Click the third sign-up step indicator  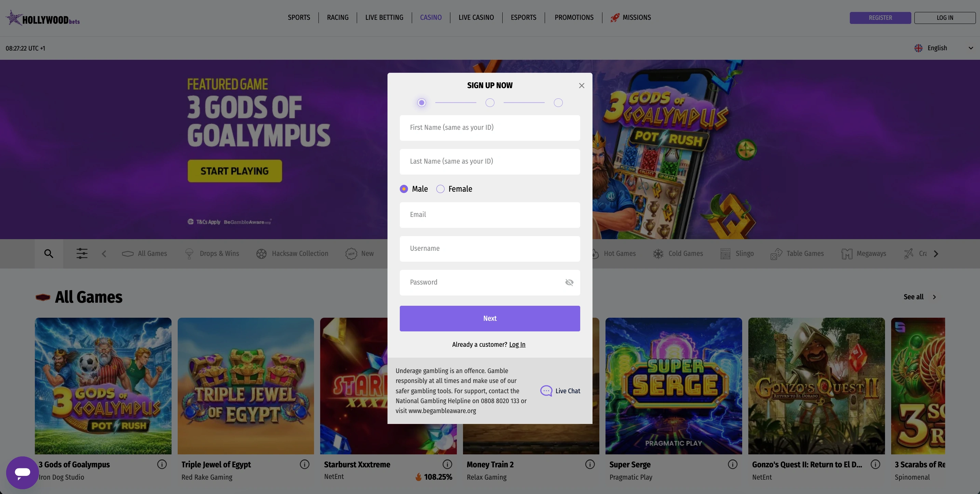pos(558,103)
